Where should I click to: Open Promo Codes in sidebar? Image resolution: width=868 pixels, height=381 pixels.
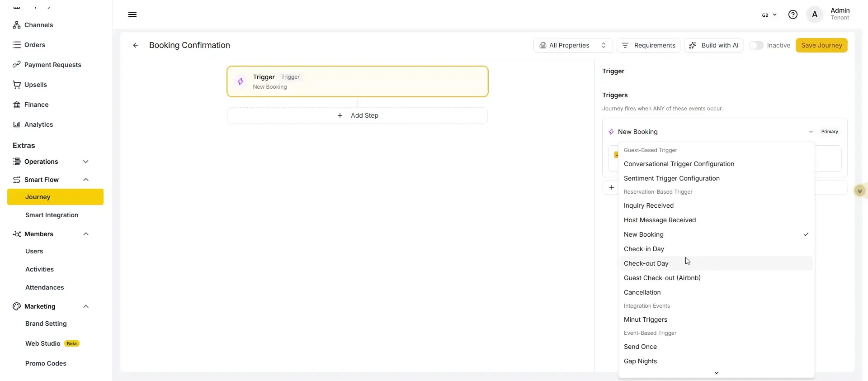pyautogui.click(x=46, y=363)
